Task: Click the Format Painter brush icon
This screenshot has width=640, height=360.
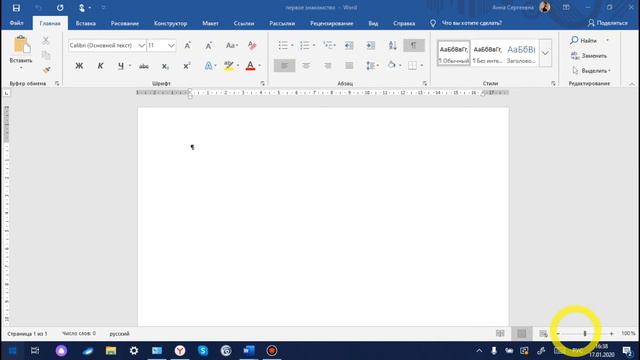Action: coord(46,70)
